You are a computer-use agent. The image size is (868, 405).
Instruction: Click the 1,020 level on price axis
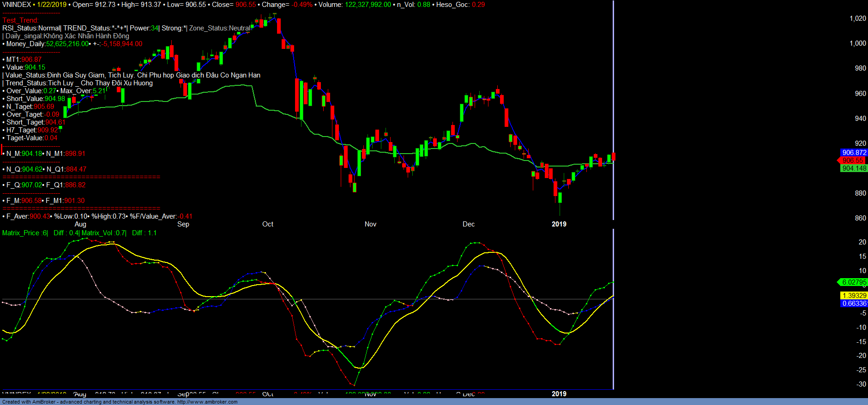coord(858,18)
